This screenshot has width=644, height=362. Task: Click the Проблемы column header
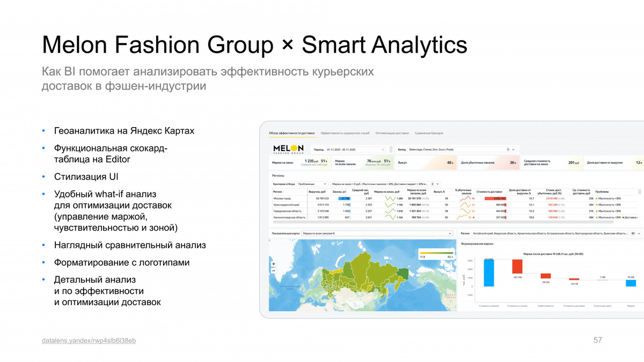point(602,191)
